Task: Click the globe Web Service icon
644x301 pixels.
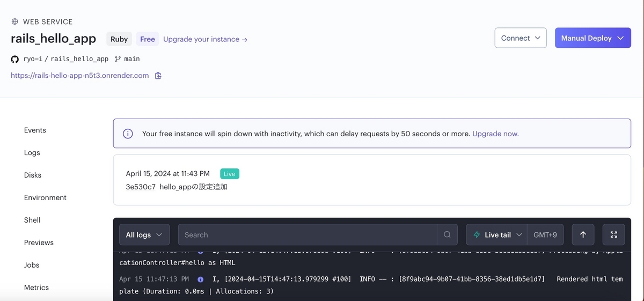Action: point(14,22)
